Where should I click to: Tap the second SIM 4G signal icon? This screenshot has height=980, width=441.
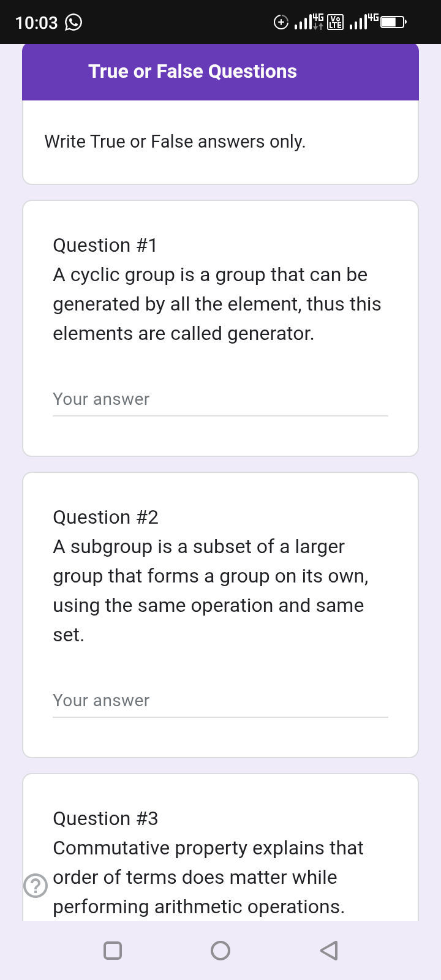click(x=363, y=22)
